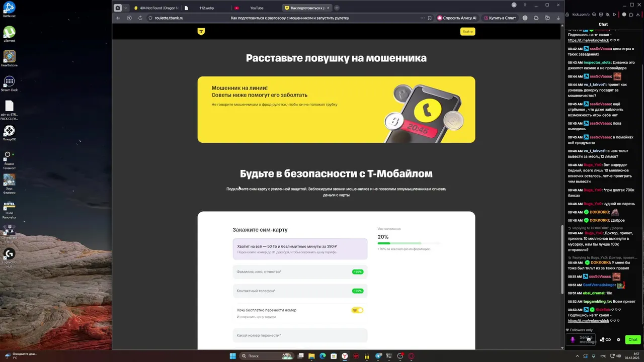Open the ПокерОК desktop icon

(x=9, y=132)
